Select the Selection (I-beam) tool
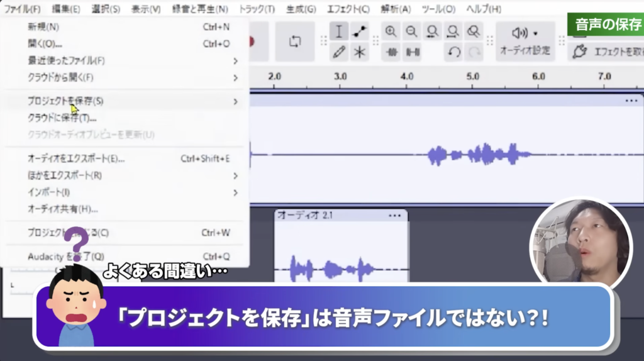The image size is (644, 361). 339,32
